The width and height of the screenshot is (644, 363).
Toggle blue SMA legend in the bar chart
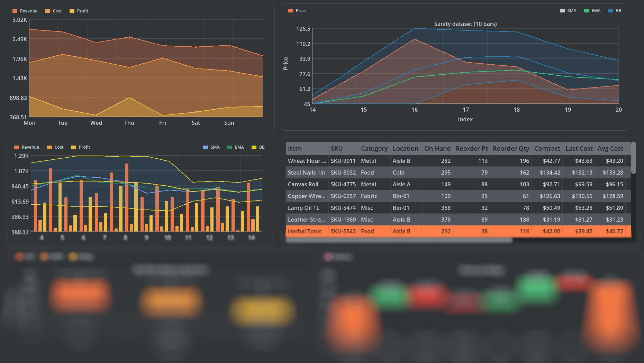[x=211, y=147]
